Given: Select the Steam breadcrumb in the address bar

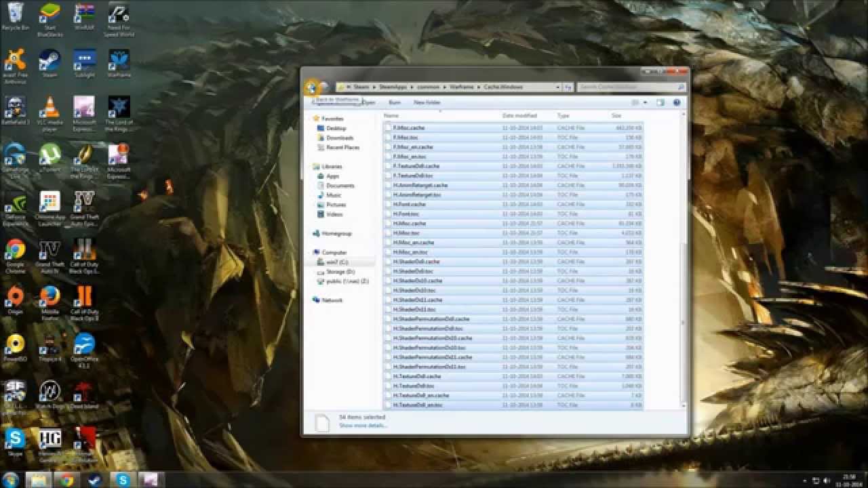Looking at the screenshot, I should [361, 87].
